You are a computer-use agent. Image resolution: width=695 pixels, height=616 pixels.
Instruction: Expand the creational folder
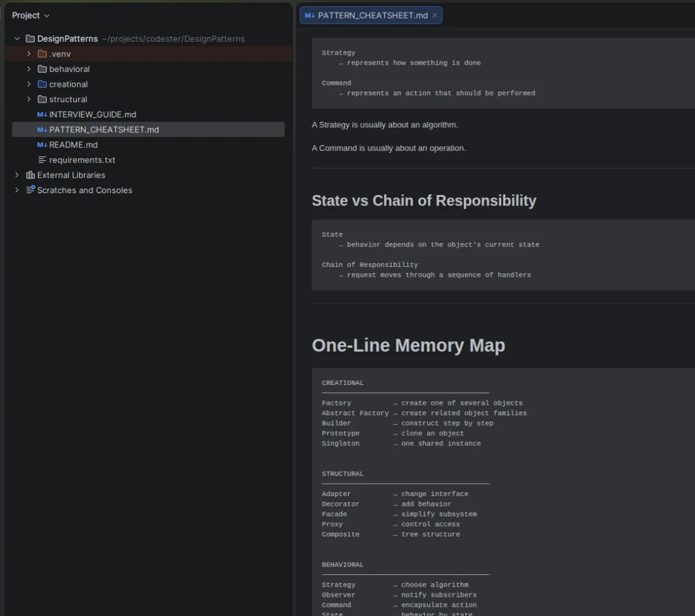[x=28, y=84]
